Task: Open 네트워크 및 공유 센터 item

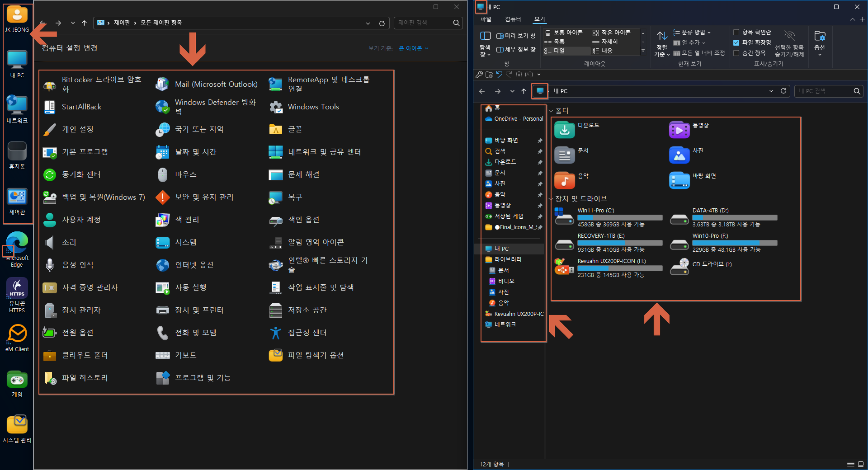Action: (315, 152)
